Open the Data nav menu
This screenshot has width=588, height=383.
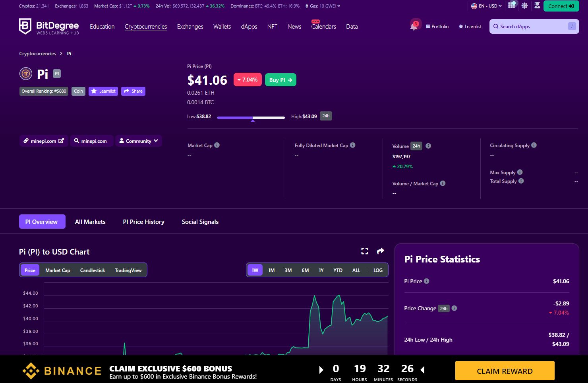click(x=352, y=27)
